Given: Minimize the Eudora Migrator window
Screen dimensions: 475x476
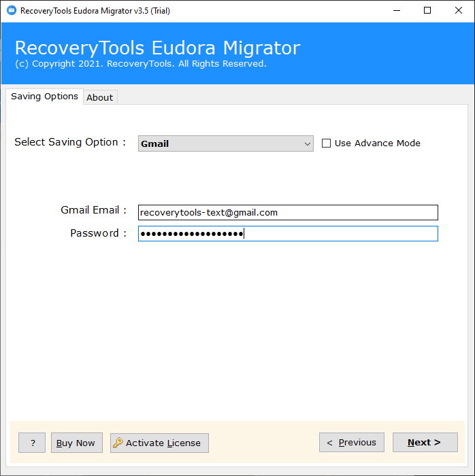Looking at the screenshot, I should pos(397,11).
